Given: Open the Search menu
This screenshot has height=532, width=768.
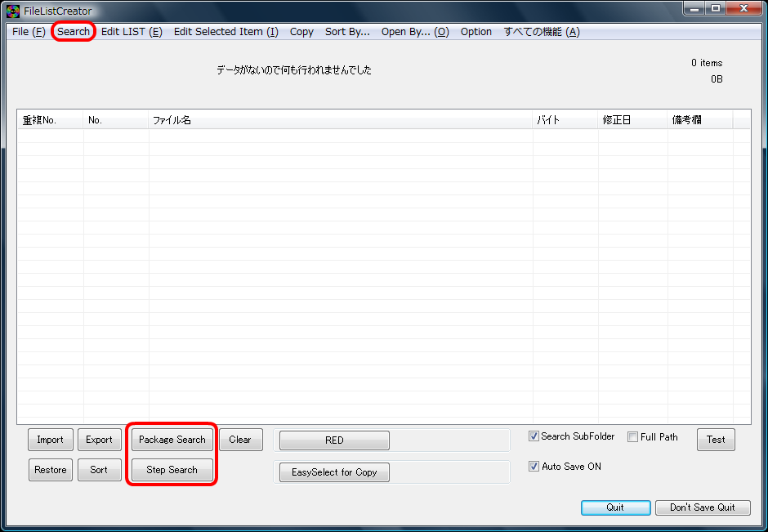Looking at the screenshot, I should pos(73,31).
